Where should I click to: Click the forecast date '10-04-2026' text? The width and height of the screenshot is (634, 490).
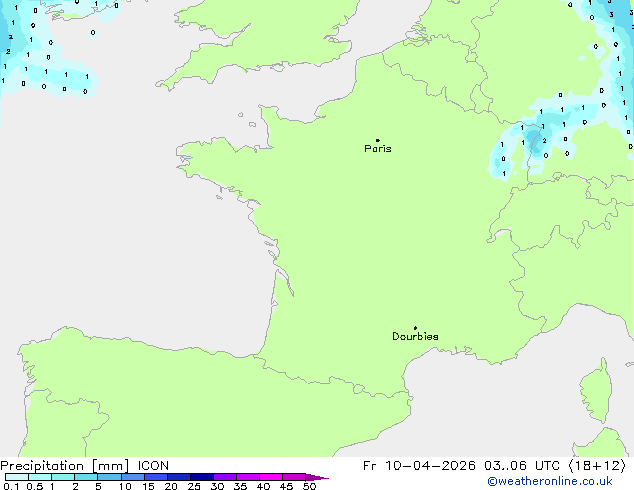pyautogui.click(x=430, y=466)
